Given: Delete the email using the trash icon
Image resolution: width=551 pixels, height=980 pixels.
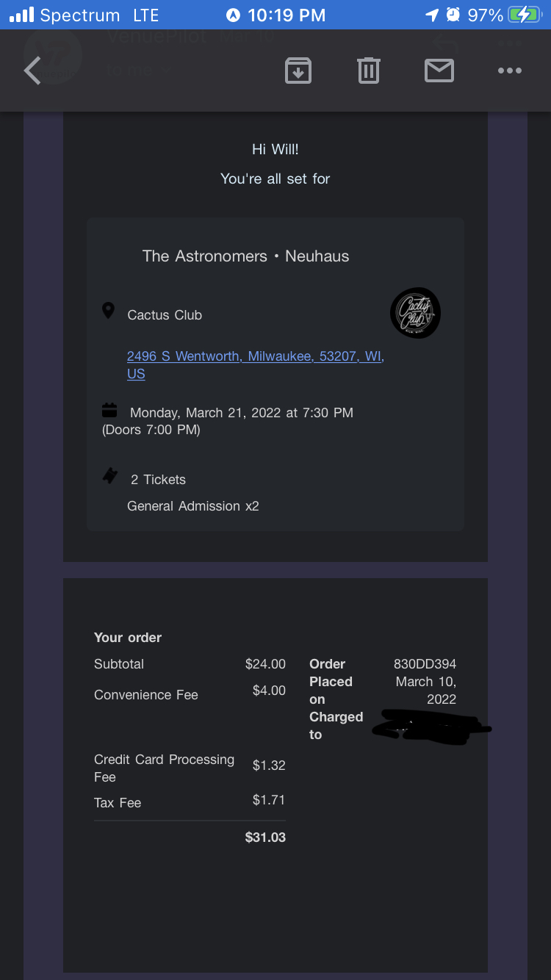Looking at the screenshot, I should click(368, 71).
